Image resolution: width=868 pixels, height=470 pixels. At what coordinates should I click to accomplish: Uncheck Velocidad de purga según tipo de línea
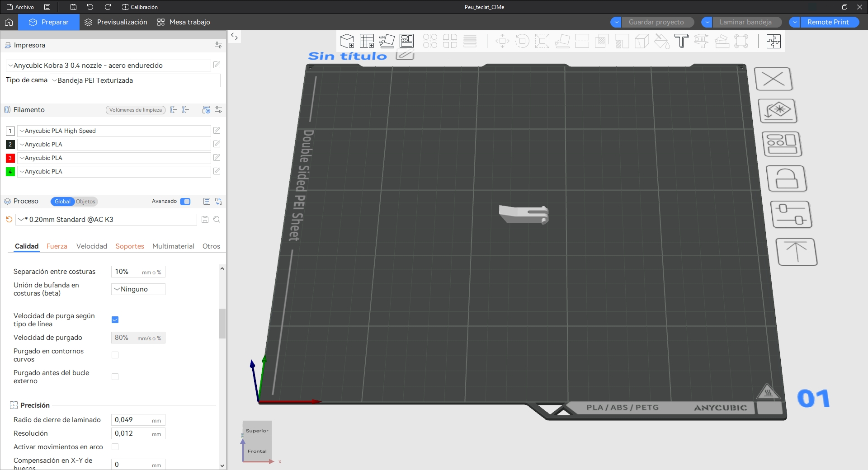point(115,320)
